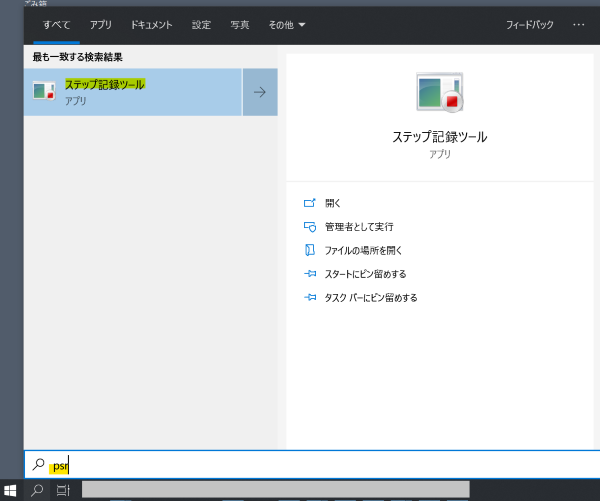The width and height of the screenshot is (600, 501).
Task: Click the magnifier icon in search box
Action: [x=38, y=464]
